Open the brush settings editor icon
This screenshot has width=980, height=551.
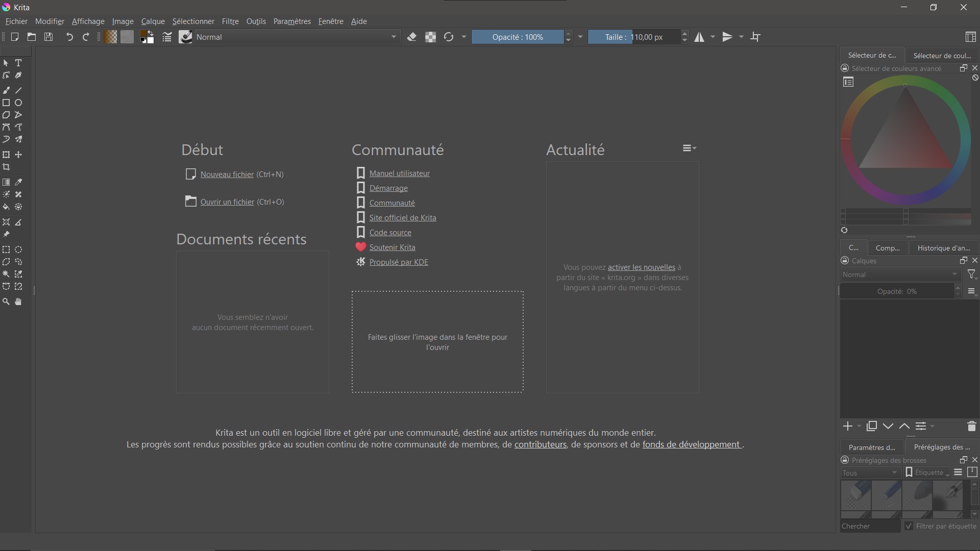(167, 37)
